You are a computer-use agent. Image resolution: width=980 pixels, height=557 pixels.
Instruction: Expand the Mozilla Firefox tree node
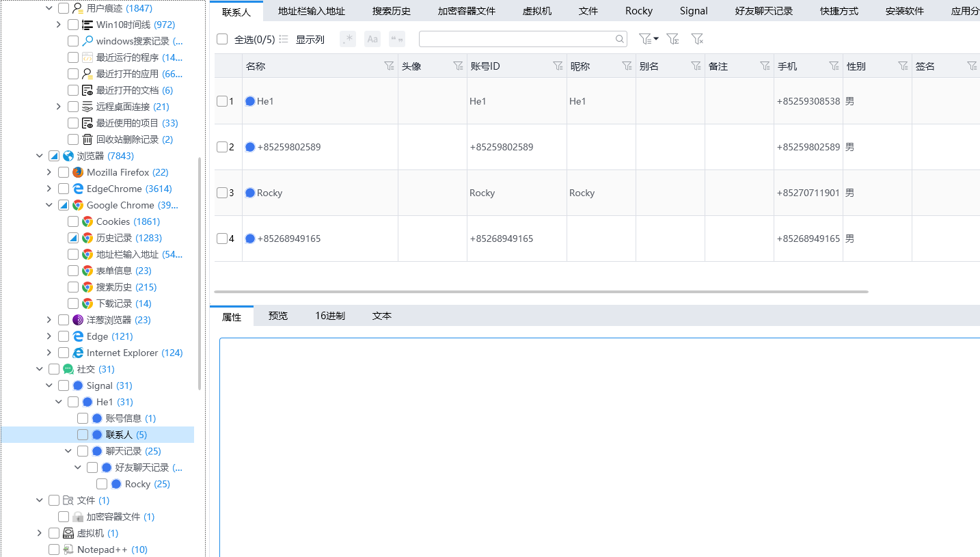pyautogui.click(x=49, y=172)
